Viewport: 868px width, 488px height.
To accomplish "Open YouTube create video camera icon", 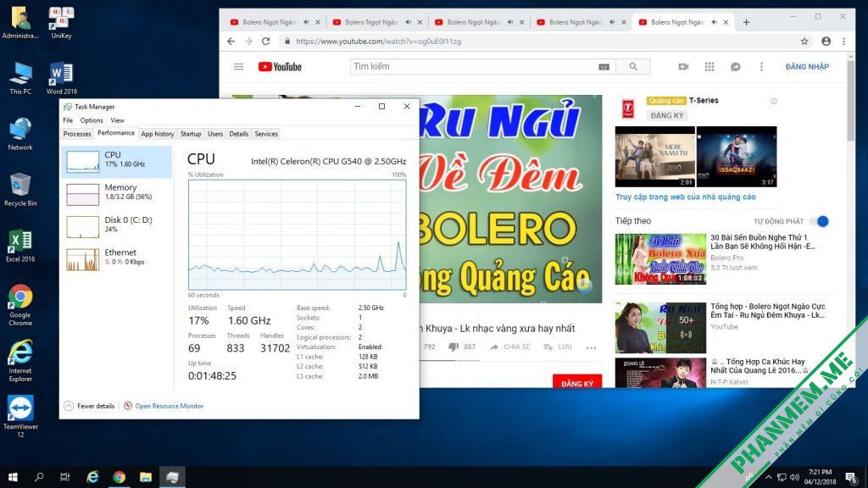I will (684, 66).
